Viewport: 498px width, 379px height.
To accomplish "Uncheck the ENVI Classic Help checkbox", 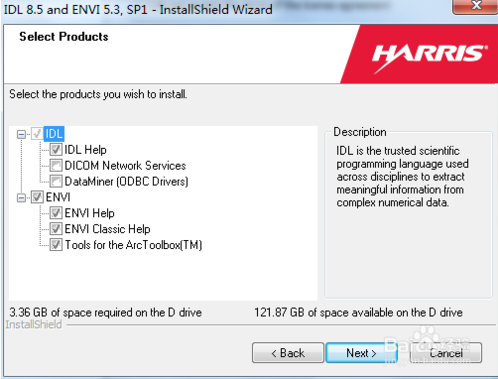I will (56, 229).
